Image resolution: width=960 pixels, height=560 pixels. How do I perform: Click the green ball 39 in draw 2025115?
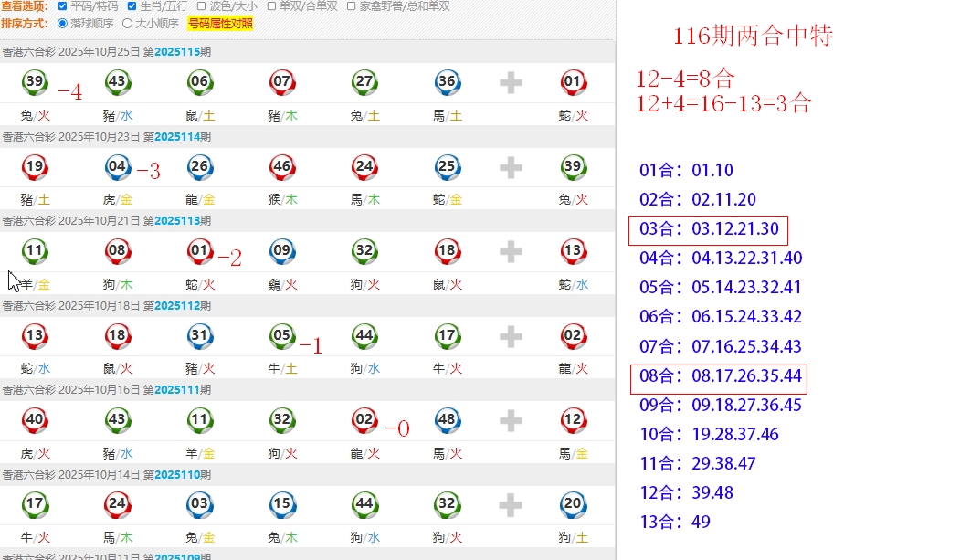pos(35,83)
